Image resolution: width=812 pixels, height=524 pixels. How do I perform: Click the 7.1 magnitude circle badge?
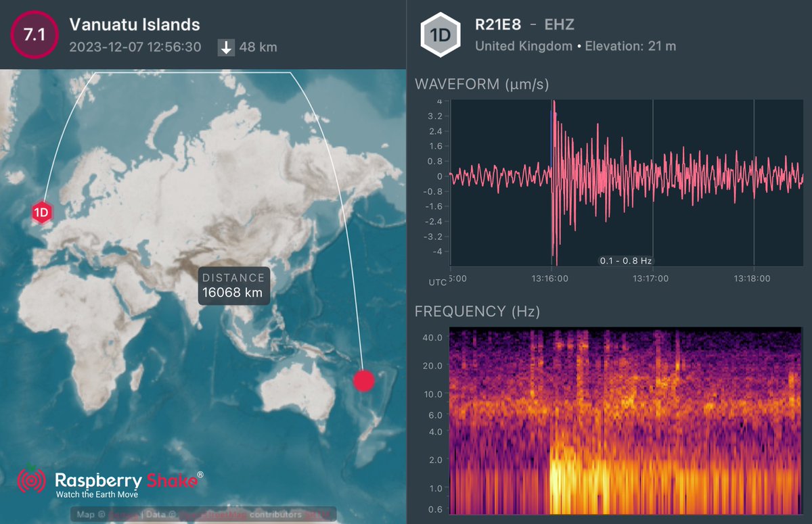35,35
